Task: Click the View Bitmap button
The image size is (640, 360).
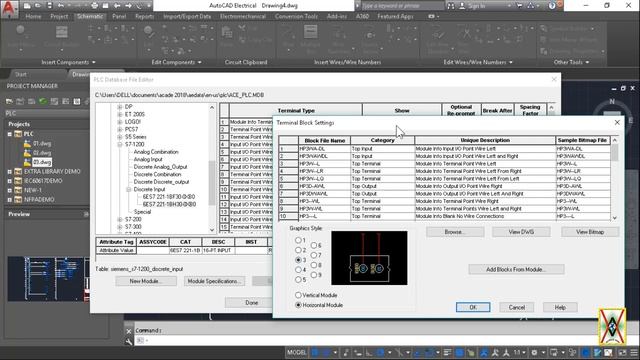Action: pyautogui.click(x=590, y=232)
